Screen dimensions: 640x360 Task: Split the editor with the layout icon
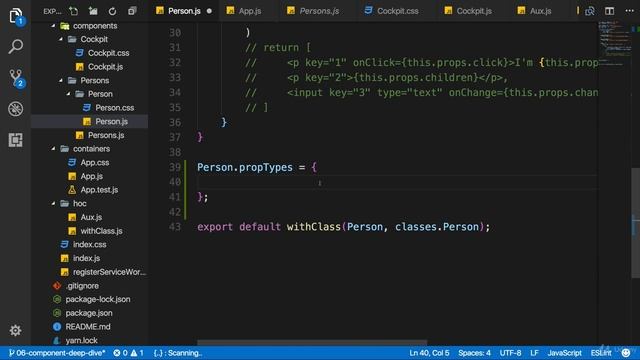[609, 11]
